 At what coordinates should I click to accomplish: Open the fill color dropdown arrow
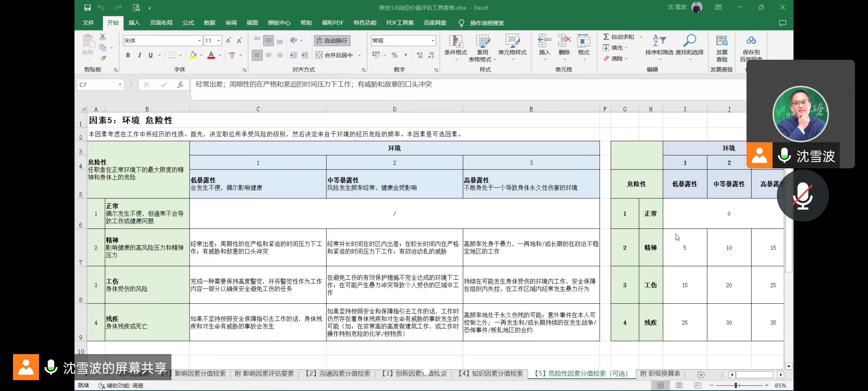coord(201,55)
